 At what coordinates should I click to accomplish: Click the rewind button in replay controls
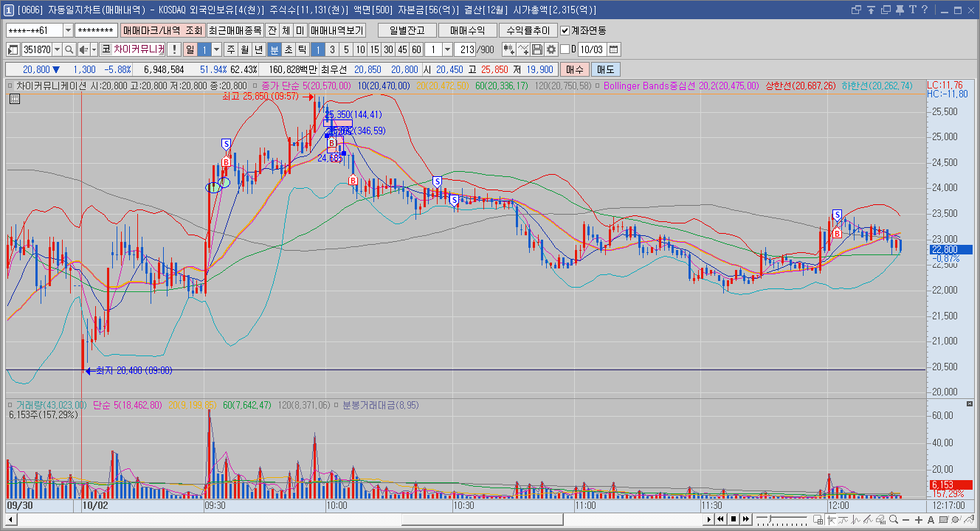(721, 519)
